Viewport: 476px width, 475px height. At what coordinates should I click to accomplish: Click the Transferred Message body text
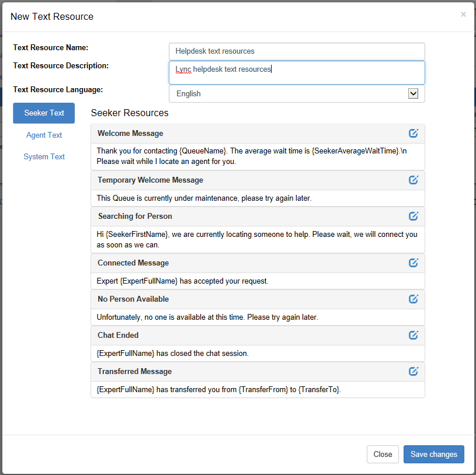coord(218,389)
